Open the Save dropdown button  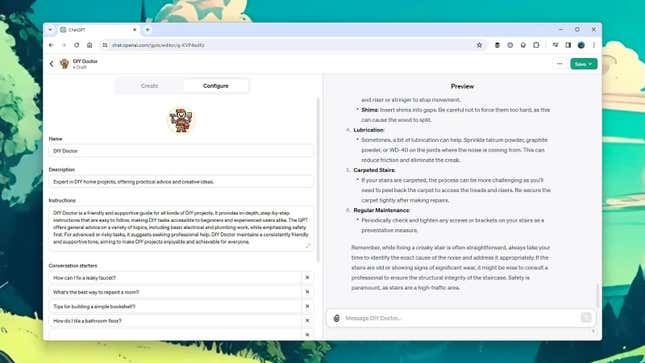pos(584,64)
